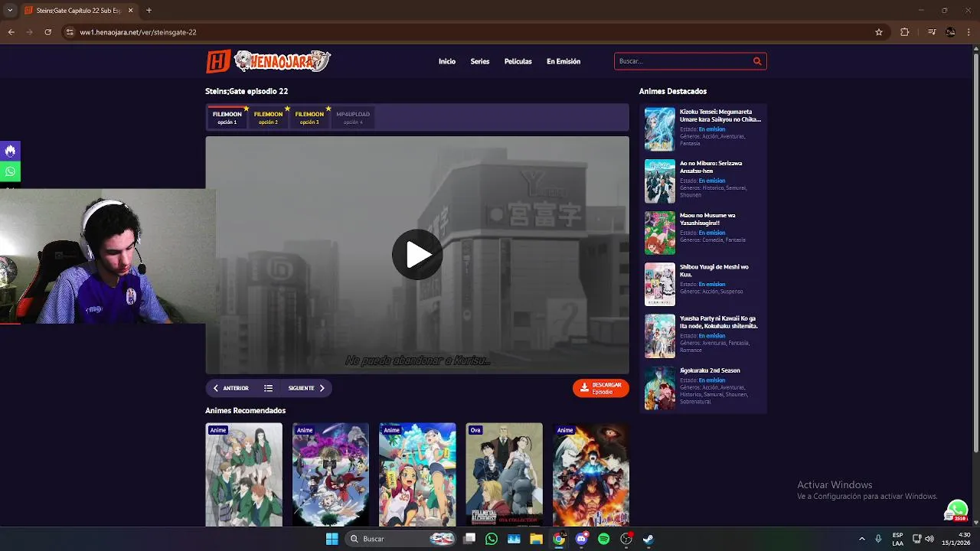This screenshot has width=980, height=551.
Task: Click the floating WhatsApp chat bubble
Action: (957, 510)
